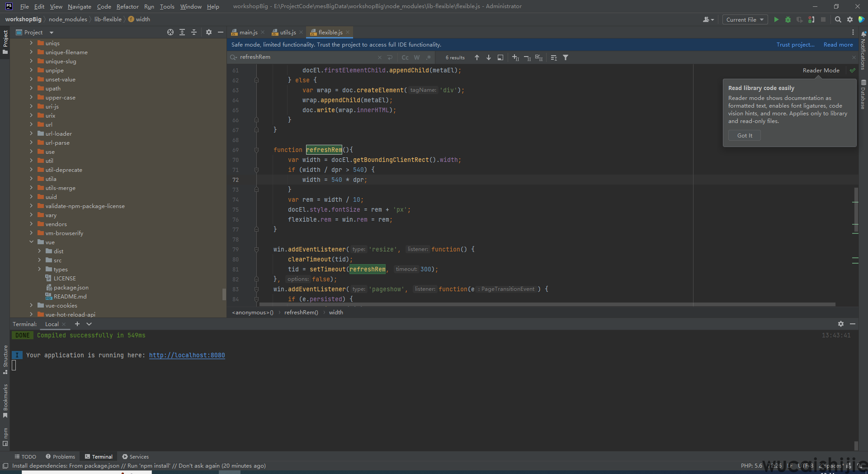Start debugging with the green bug icon
Viewport: 868px width, 474px height.
(x=788, y=19)
